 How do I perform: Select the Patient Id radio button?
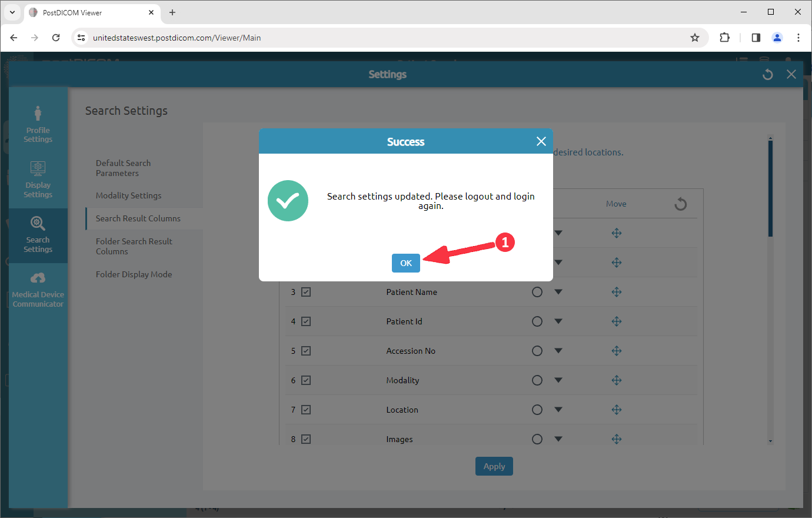coord(537,321)
